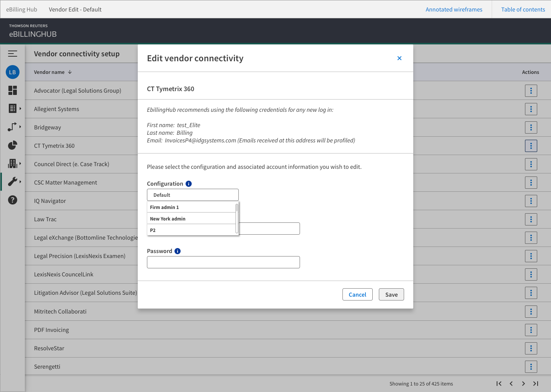Select New York admin option

tap(191, 219)
